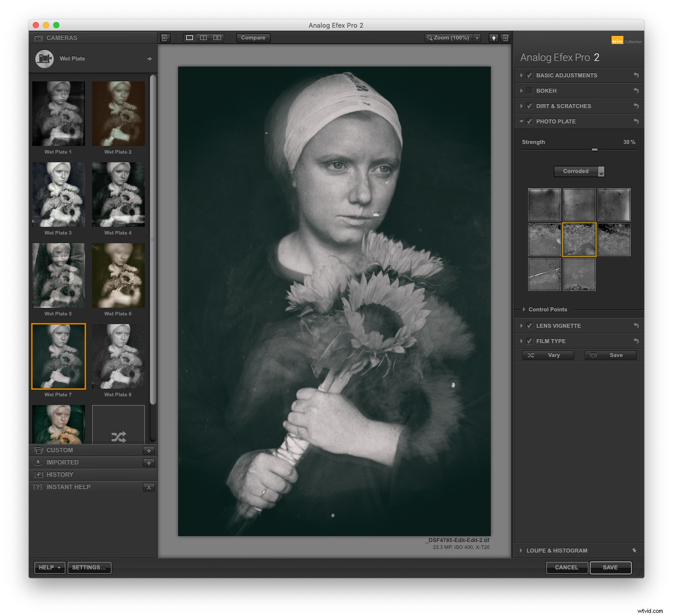Open the Zoom level menu
Viewport: 673px width, 616px height.
pos(452,37)
